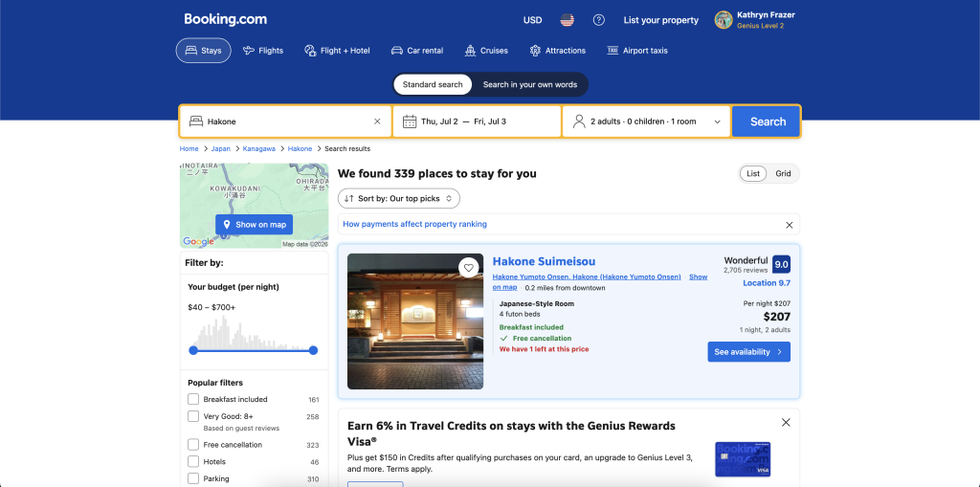Select the Stays tab

pos(204,51)
